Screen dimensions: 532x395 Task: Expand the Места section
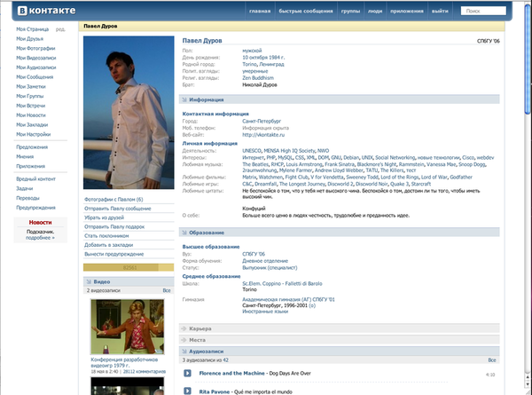(x=339, y=340)
